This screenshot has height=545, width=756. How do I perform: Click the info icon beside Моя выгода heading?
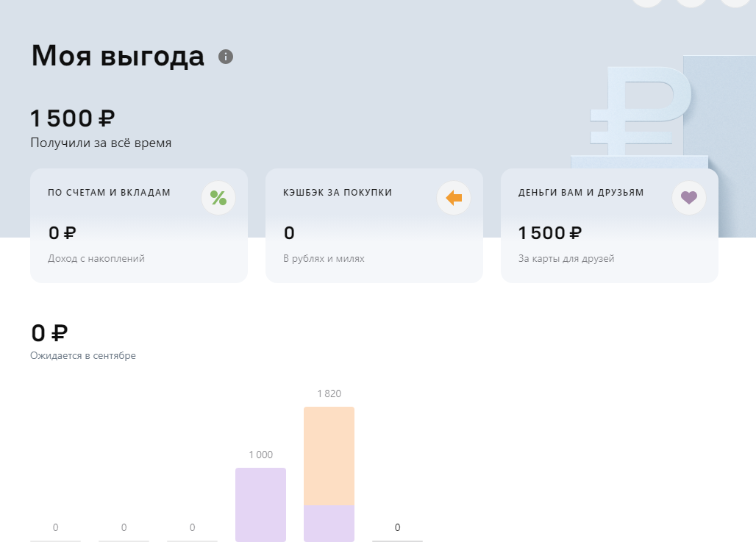click(x=226, y=57)
